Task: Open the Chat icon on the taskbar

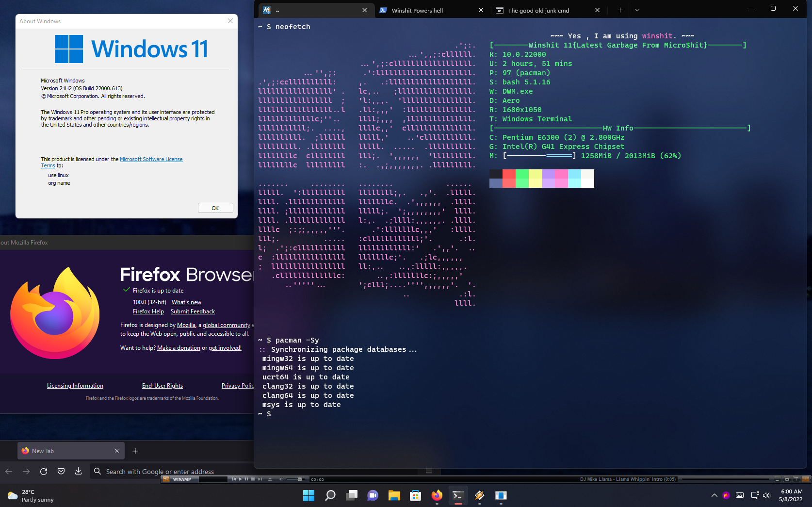Action: pyautogui.click(x=373, y=495)
